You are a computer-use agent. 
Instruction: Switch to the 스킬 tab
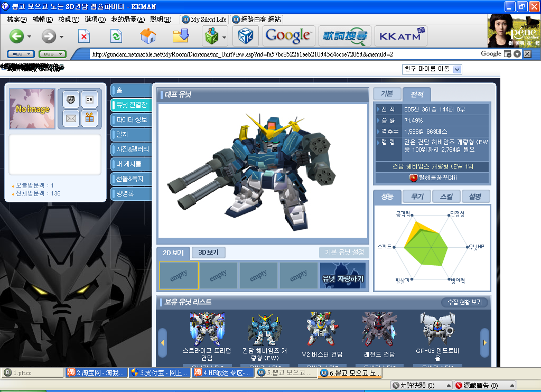446,197
